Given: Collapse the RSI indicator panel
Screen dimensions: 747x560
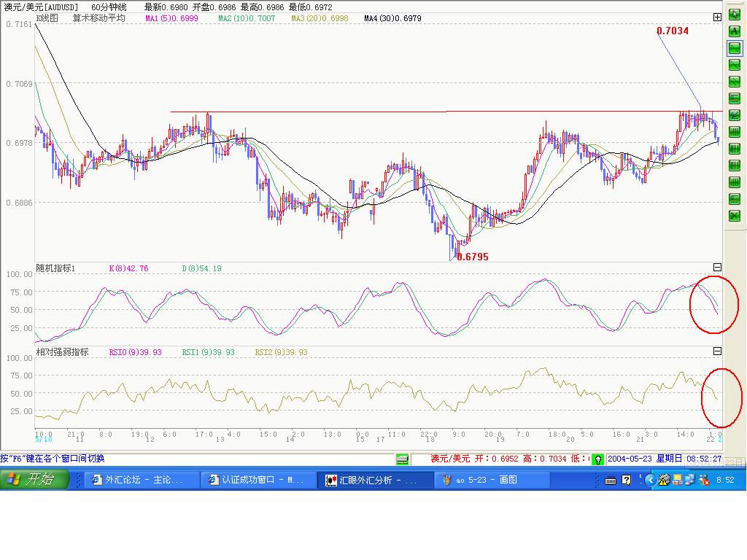Looking at the screenshot, I should coord(718,351).
